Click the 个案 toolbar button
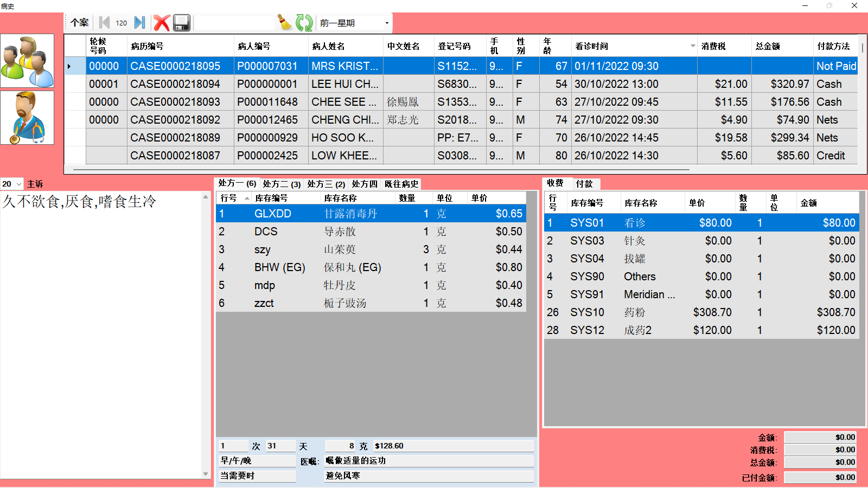The image size is (868, 488). coord(79,23)
